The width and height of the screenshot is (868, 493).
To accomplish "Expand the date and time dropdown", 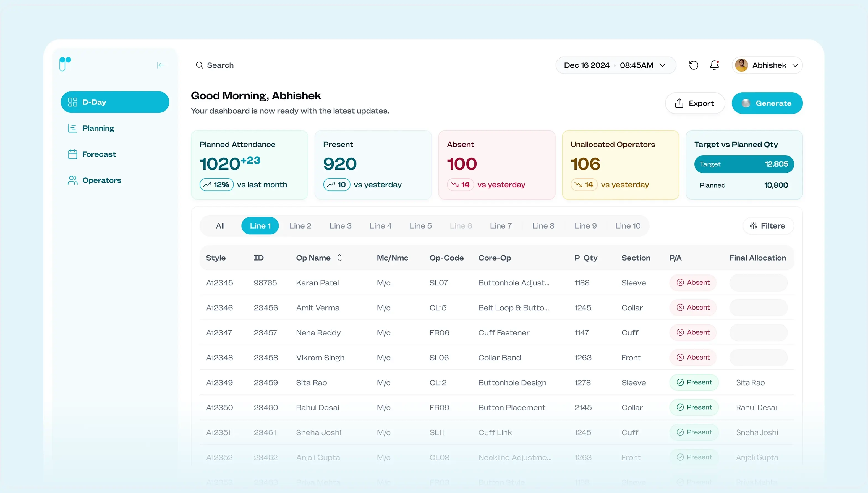I will click(x=662, y=65).
